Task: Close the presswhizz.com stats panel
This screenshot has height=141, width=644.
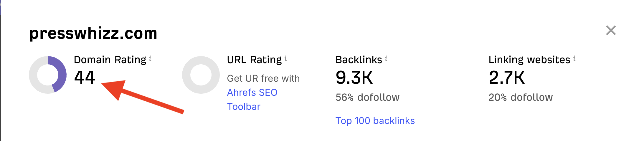Action: (611, 30)
